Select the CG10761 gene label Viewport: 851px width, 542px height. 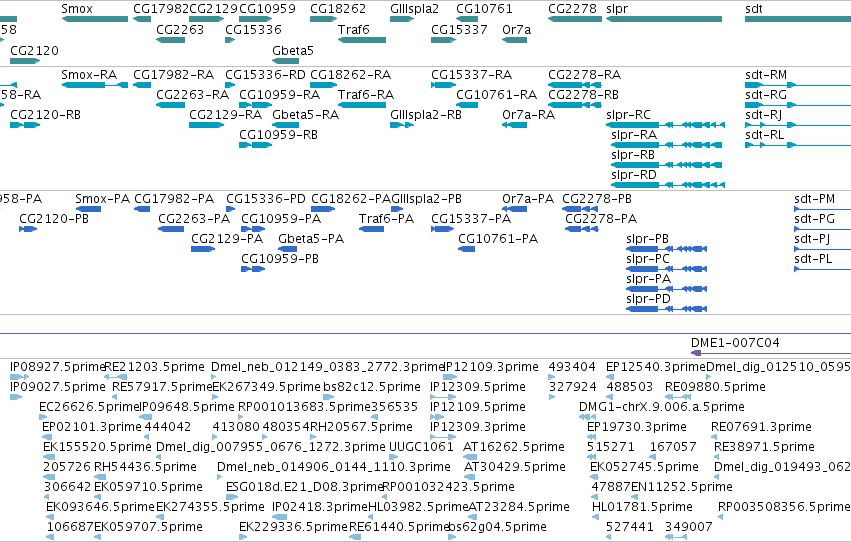pos(484,9)
